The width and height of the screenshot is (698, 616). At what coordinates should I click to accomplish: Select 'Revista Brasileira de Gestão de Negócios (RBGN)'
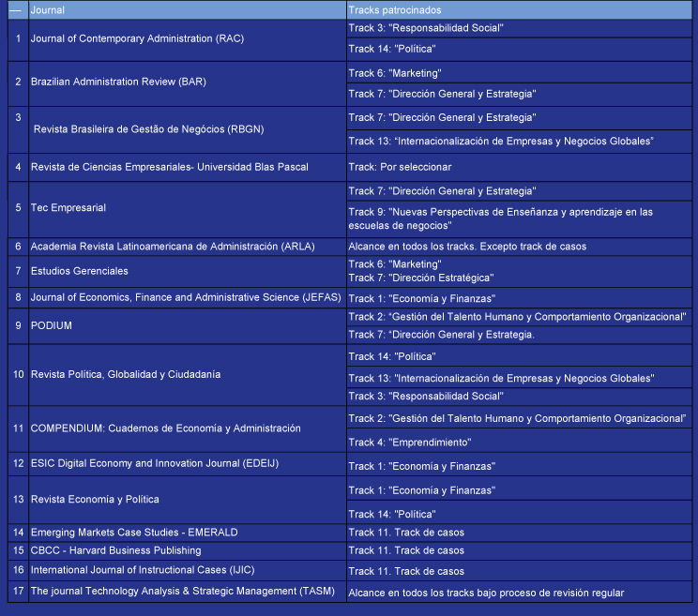(x=188, y=130)
